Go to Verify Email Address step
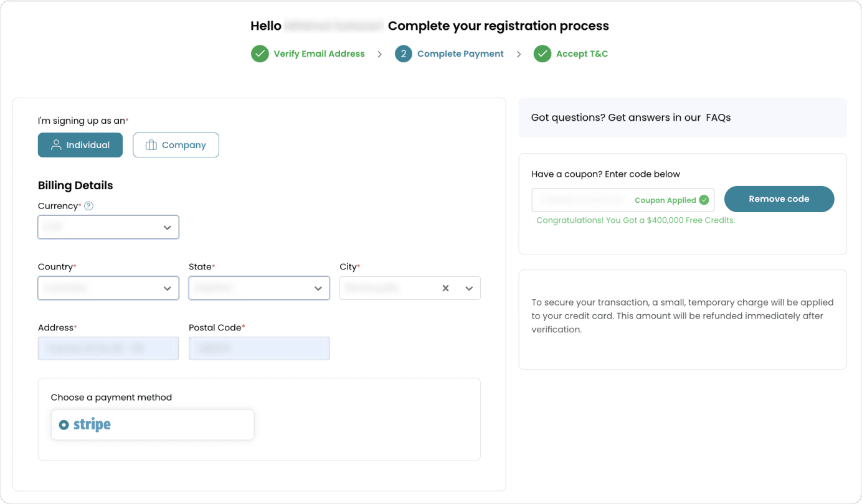Image resolution: width=862 pixels, height=504 pixels. (319, 54)
